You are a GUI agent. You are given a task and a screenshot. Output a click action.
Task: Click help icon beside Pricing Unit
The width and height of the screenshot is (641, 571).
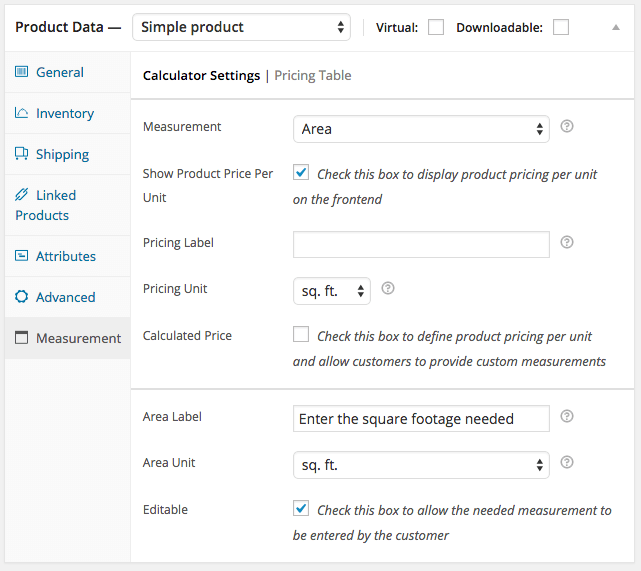click(x=388, y=288)
